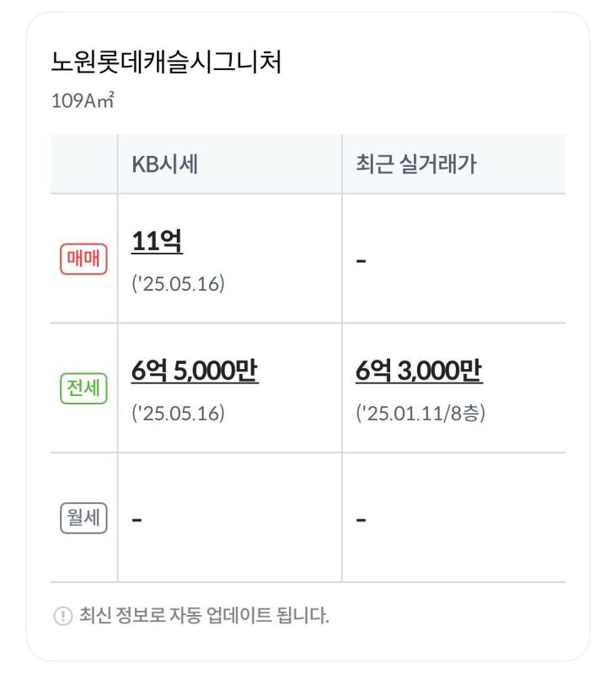Click the dash in 월세 KB시세 cell
616x674 pixels.
coord(137,520)
